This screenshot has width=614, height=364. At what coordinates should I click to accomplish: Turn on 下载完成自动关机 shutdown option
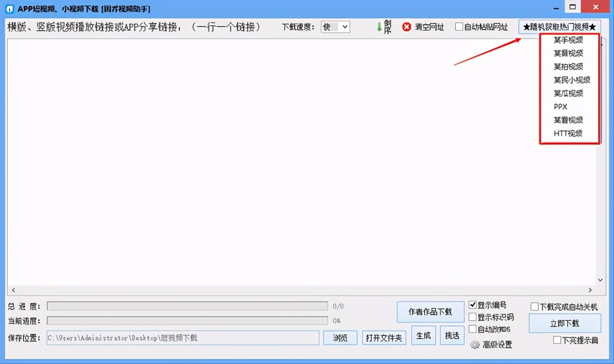(534, 305)
